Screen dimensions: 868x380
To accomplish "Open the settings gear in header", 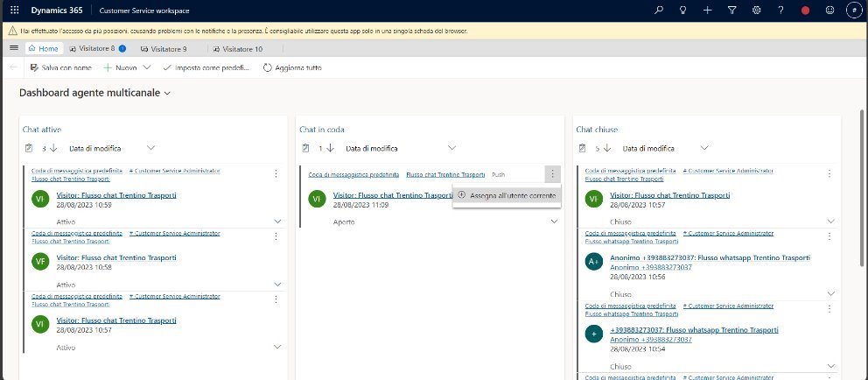I will click(756, 10).
